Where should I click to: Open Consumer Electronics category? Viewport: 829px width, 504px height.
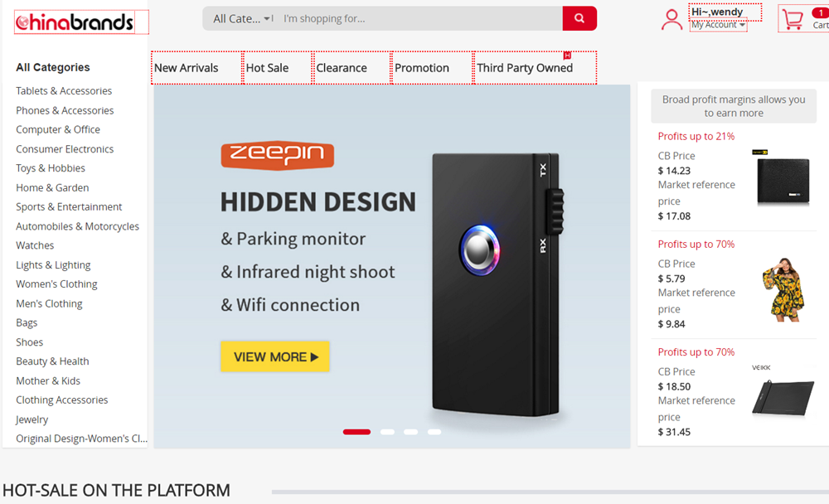pos(65,148)
